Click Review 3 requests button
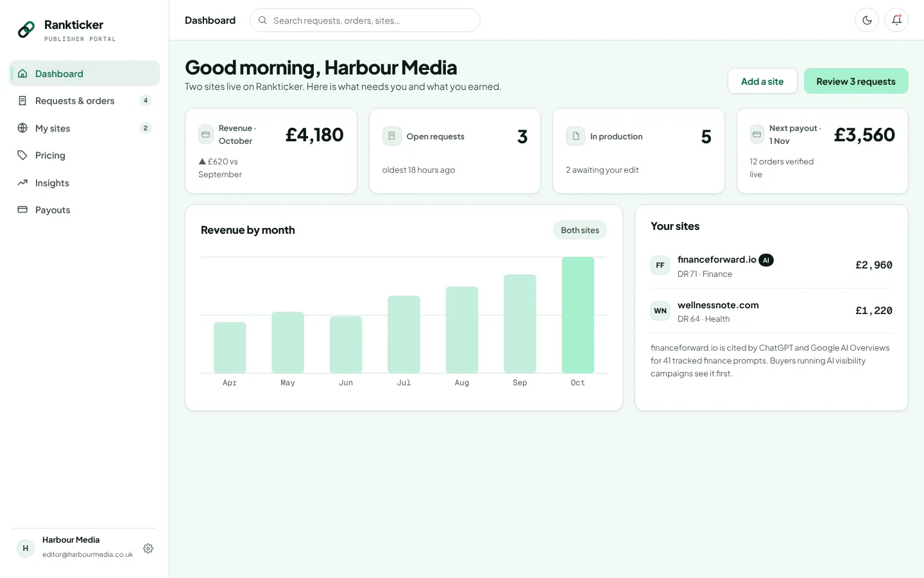This screenshot has width=924, height=578. click(x=856, y=81)
